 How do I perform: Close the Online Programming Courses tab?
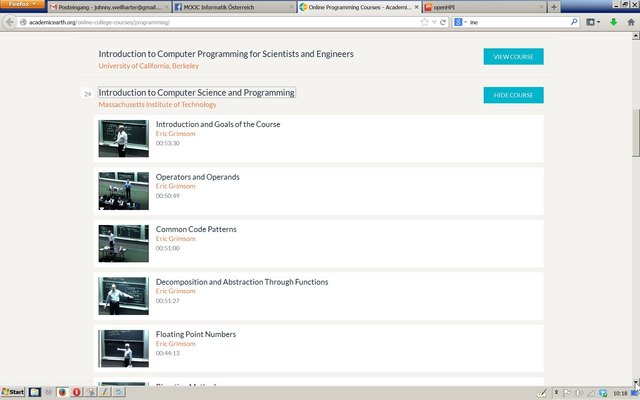[x=416, y=7]
